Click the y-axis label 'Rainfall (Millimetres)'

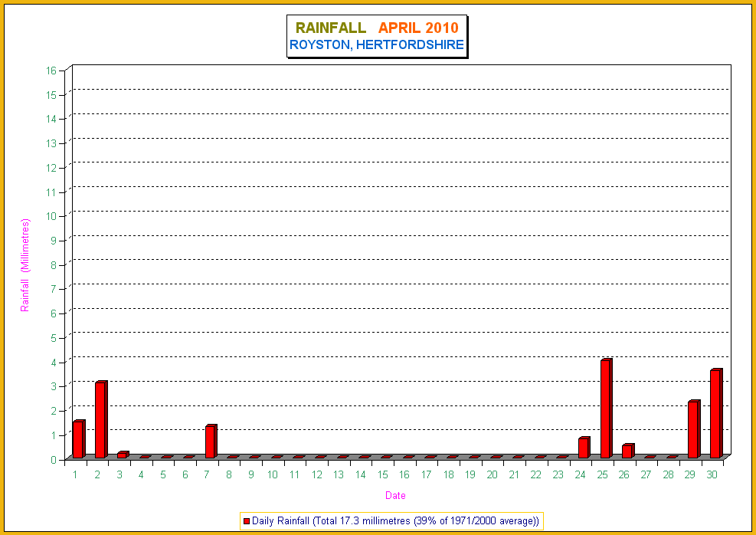tap(25, 265)
